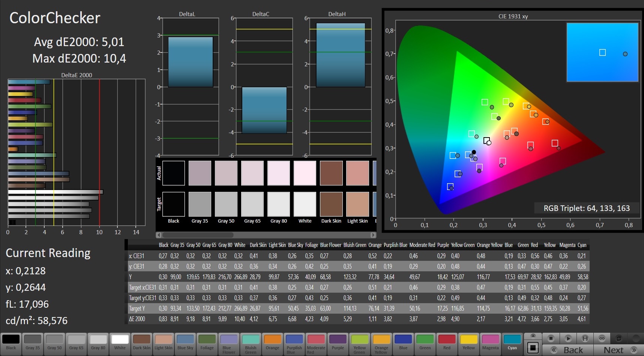
Task: Click the double-chevron icon on the Next button
Action: tap(634, 350)
